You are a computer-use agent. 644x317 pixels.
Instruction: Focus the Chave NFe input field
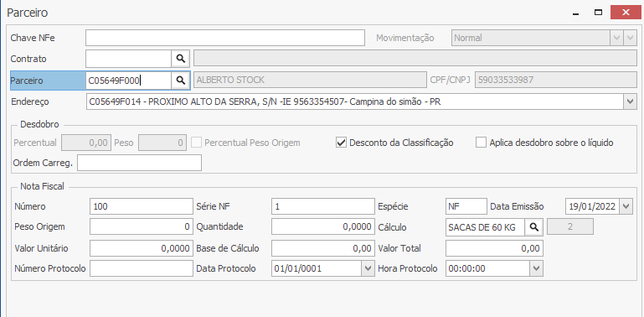tap(225, 38)
